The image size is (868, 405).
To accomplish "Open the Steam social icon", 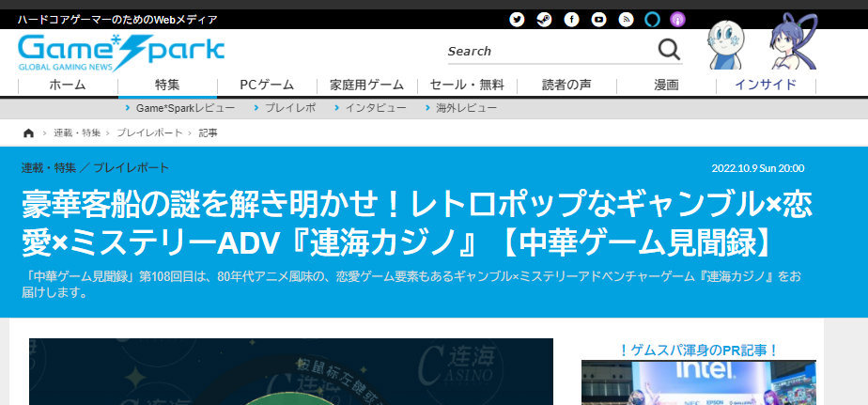I will click(x=544, y=20).
